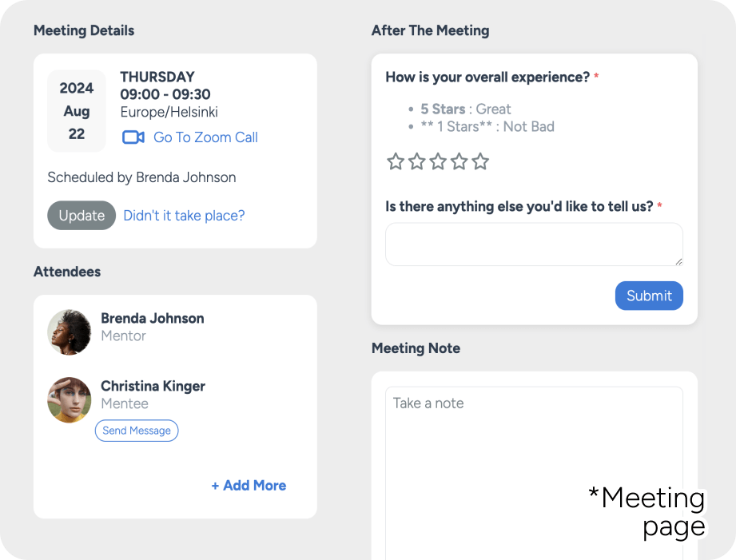Grab the feedback textarea resize handle

coord(678,261)
